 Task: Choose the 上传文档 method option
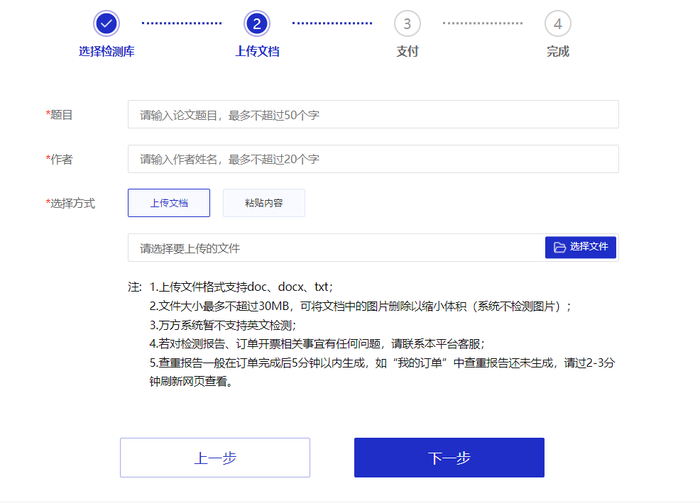coord(169,203)
